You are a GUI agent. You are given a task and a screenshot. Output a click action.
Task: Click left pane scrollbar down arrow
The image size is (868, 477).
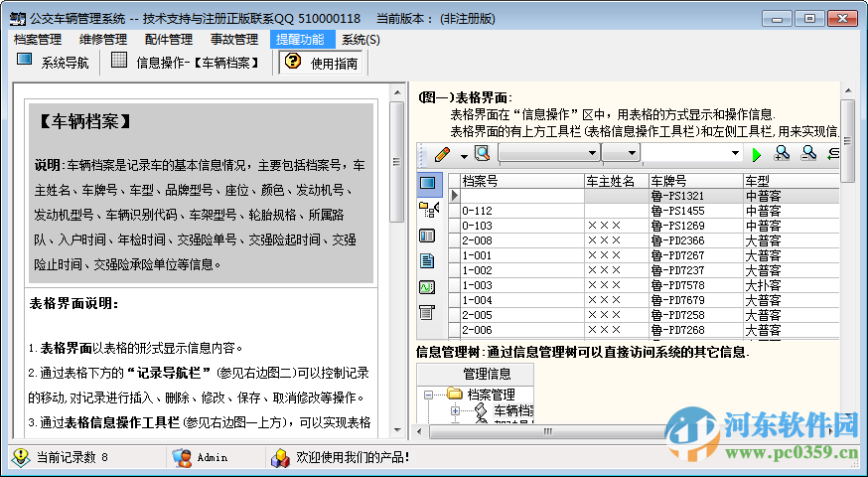point(397,430)
